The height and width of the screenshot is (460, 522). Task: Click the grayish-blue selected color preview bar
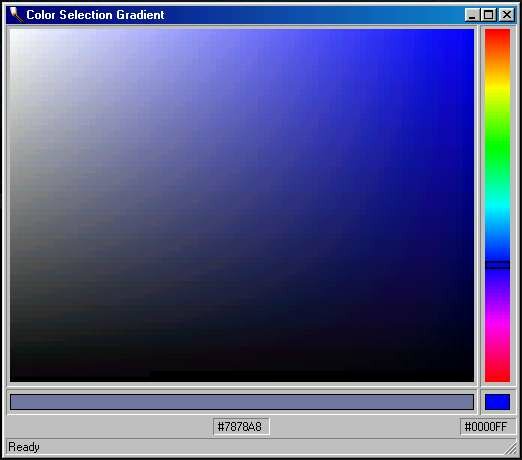click(x=242, y=402)
